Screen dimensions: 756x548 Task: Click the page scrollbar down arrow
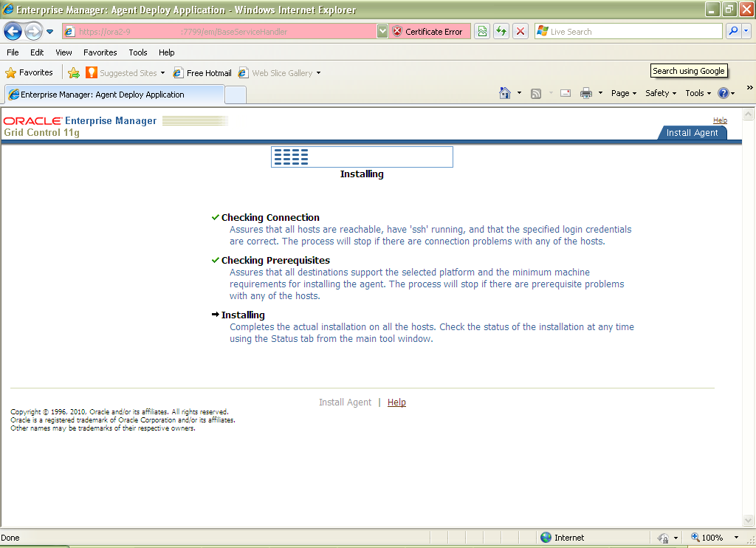(x=749, y=521)
